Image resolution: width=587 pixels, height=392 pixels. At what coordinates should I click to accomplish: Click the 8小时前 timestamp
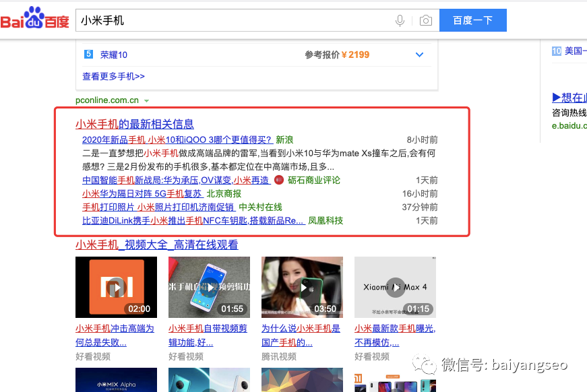point(423,140)
